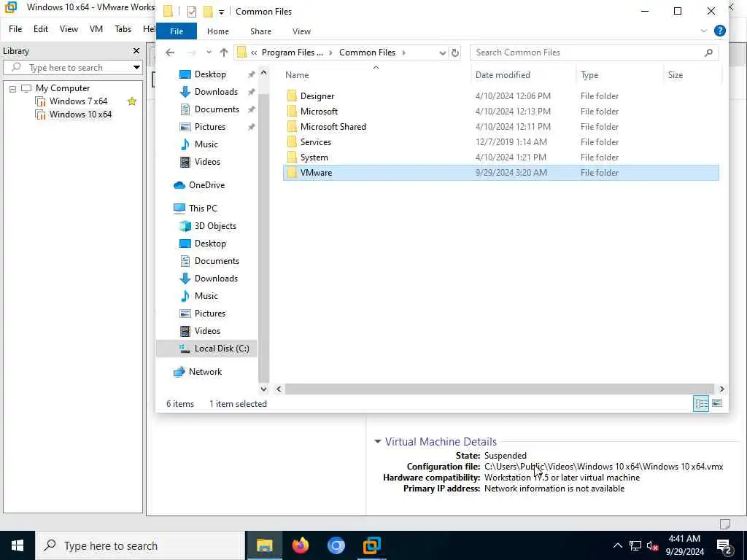Click the navigation pane scroll down arrow
This screenshot has height=560, width=747.
pyautogui.click(x=264, y=389)
